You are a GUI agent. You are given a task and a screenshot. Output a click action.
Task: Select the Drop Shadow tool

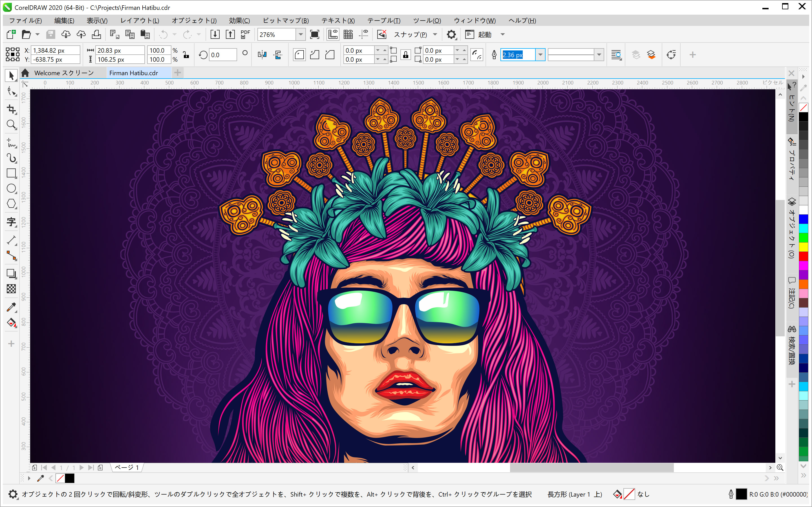11,273
